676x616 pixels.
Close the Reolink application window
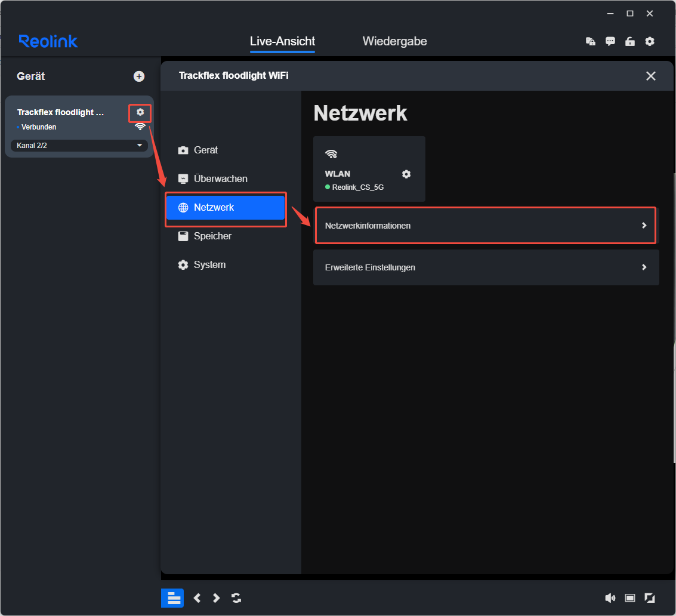[x=650, y=13]
